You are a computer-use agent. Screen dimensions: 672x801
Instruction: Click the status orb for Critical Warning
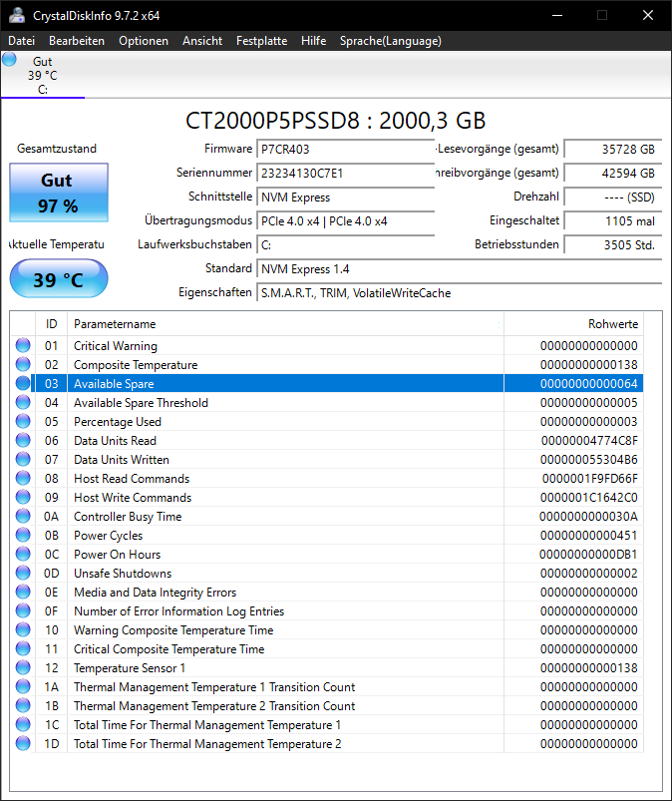[23, 345]
